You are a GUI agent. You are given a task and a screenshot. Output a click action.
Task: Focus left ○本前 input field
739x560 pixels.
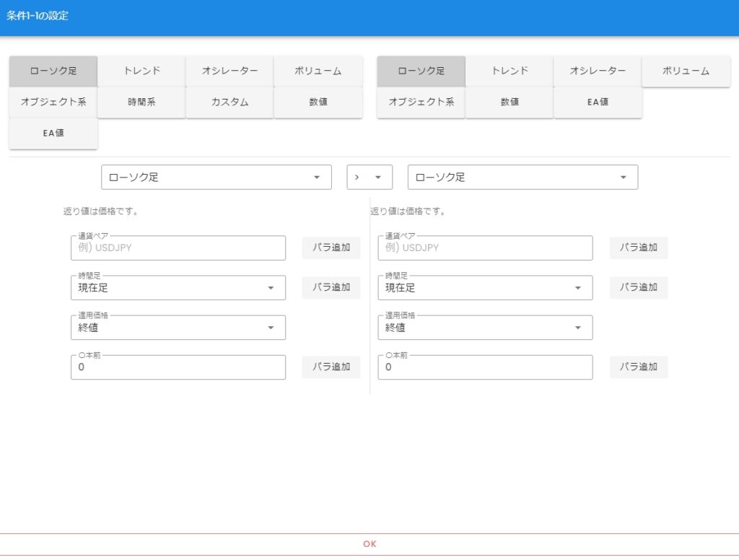(178, 367)
